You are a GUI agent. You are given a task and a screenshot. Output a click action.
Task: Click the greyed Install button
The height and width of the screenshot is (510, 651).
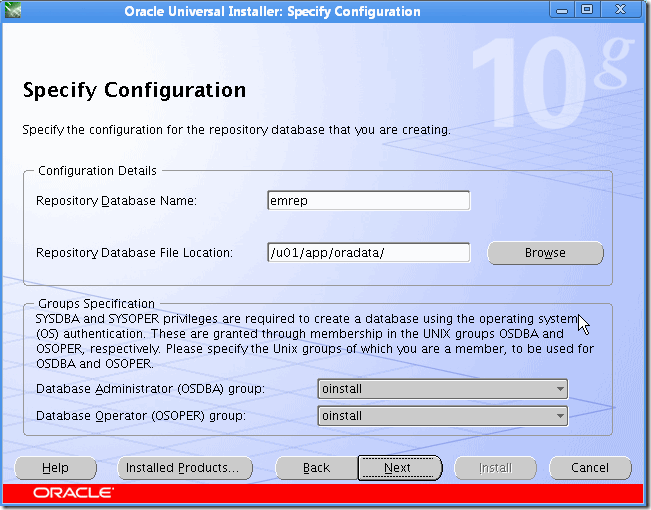tap(495, 468)
